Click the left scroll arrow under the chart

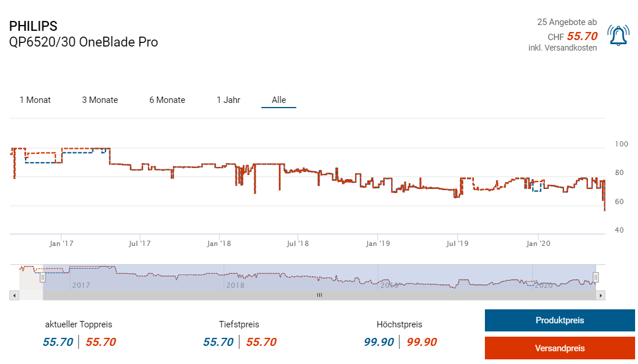(x=14, y=295)
